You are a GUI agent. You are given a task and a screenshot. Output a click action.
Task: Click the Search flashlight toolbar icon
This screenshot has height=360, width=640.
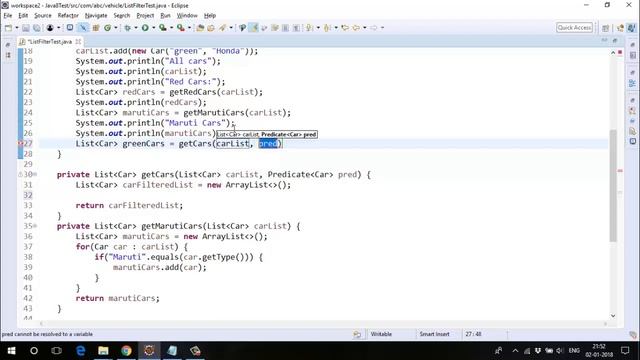[222, 28]
